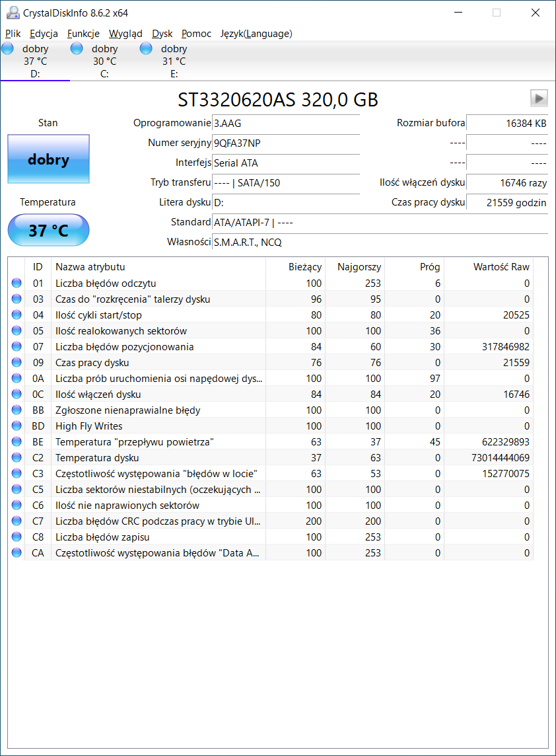Open the Wygląd menu

coord(125,34)
